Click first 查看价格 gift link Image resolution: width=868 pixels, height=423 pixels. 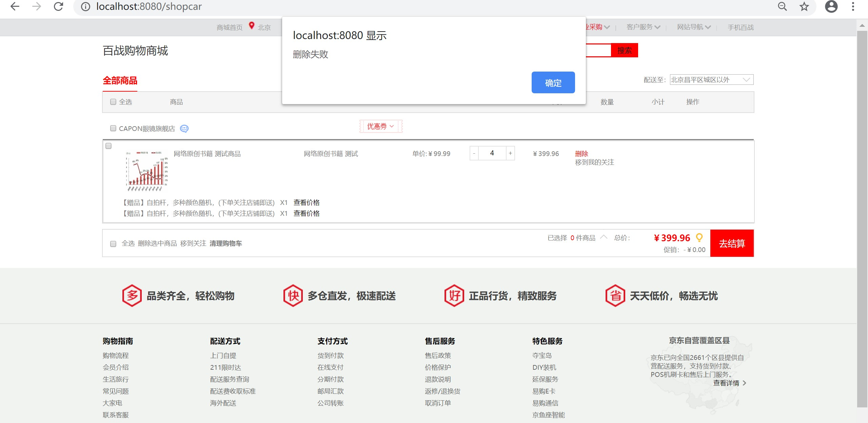click(307, 203)
